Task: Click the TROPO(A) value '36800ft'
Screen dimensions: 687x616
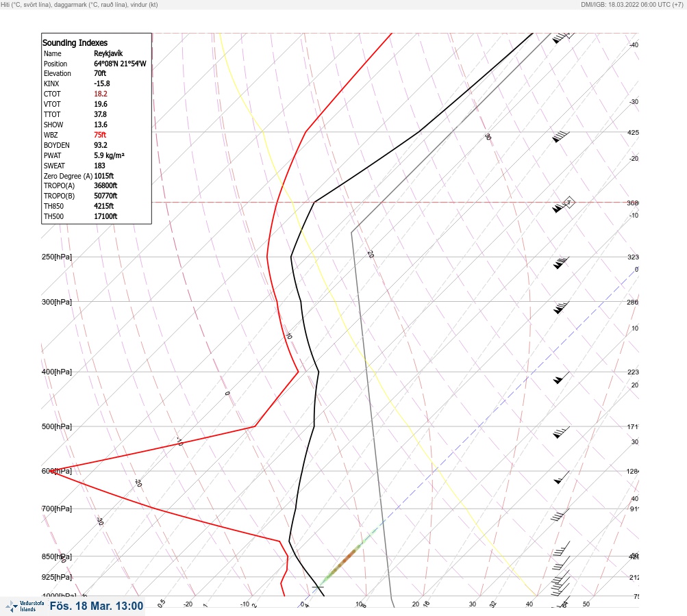Action: point(105,185)
